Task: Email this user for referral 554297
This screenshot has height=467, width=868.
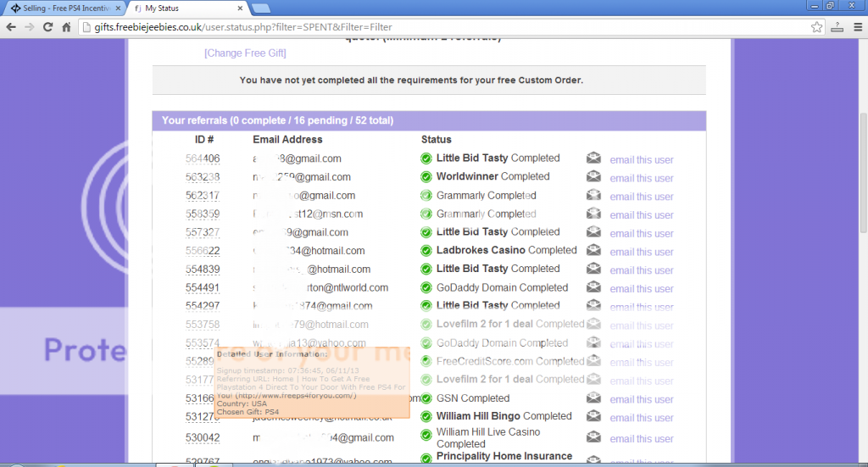Action: pos(642,307)
